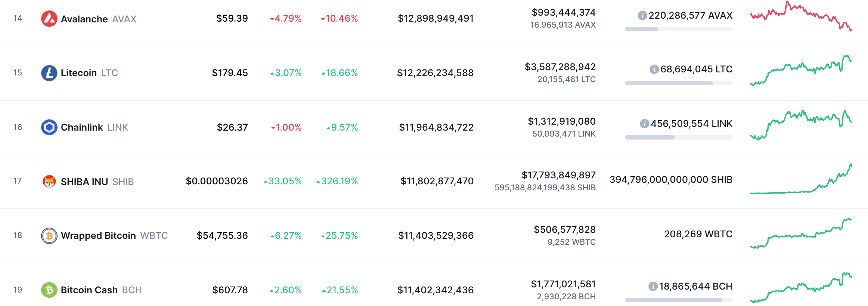868x306 pixels.
Task: Click the Chainlink hexagon logo icon
Action: coord(49,127)
